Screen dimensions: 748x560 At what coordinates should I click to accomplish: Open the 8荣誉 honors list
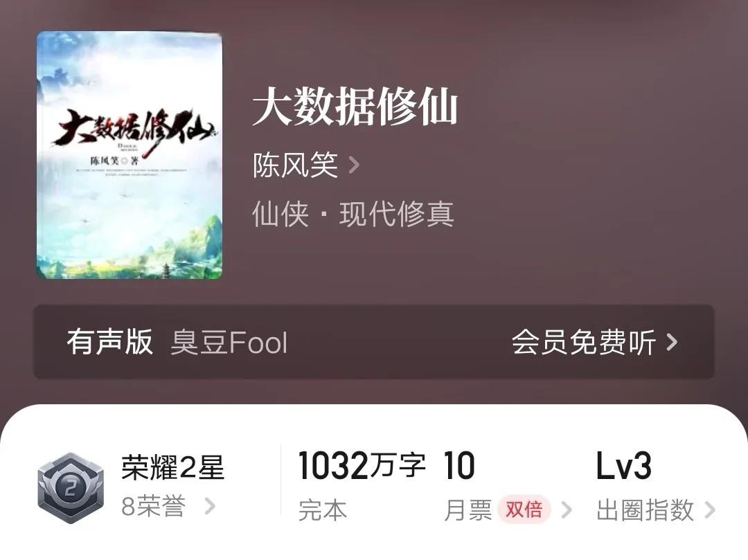153,506
